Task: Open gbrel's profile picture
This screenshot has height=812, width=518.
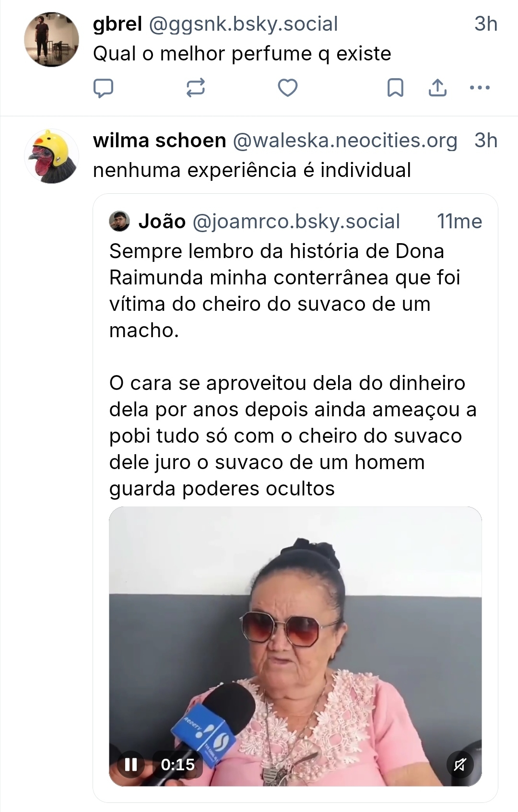Action: (51, 39)
